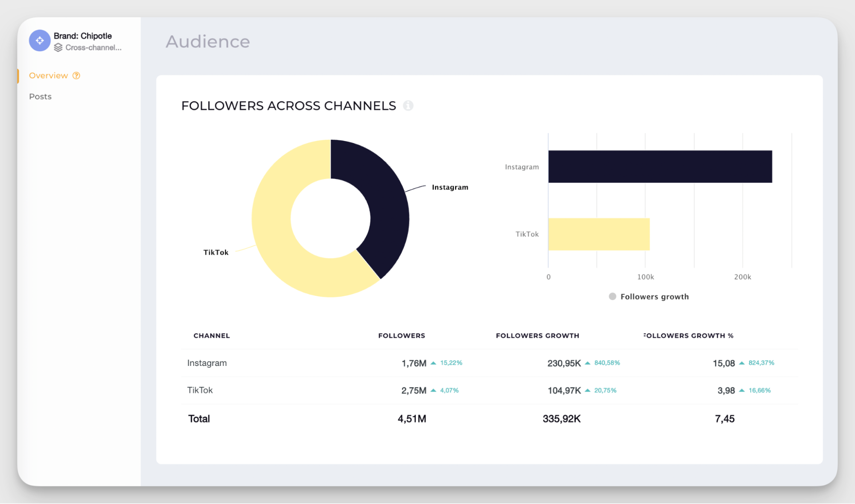Sort by FOLLOWERS GROWTH % column header
Viewport: 855px width, 504px height.
tap(689, 336)
